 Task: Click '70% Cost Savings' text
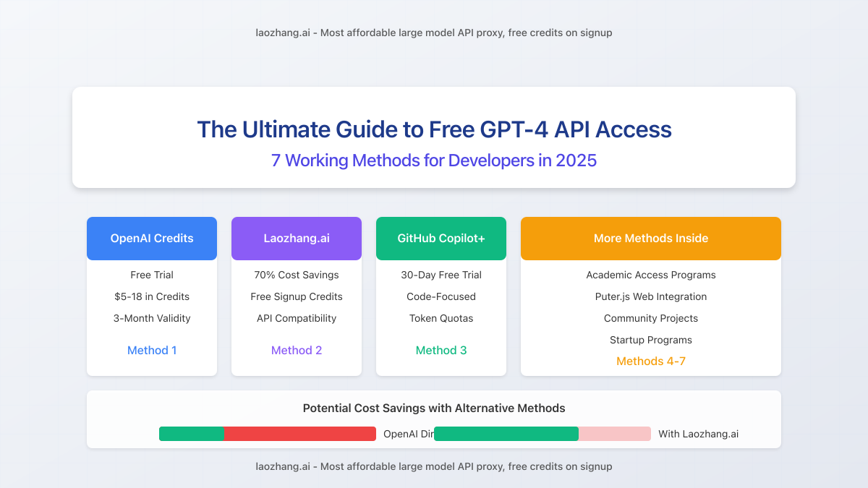[297, 275]
